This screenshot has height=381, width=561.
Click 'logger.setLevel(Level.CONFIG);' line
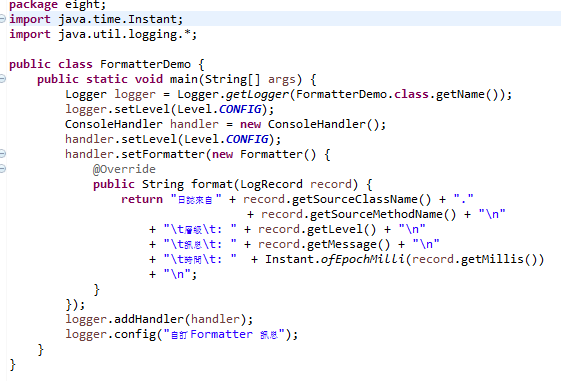tap(170, 109)
